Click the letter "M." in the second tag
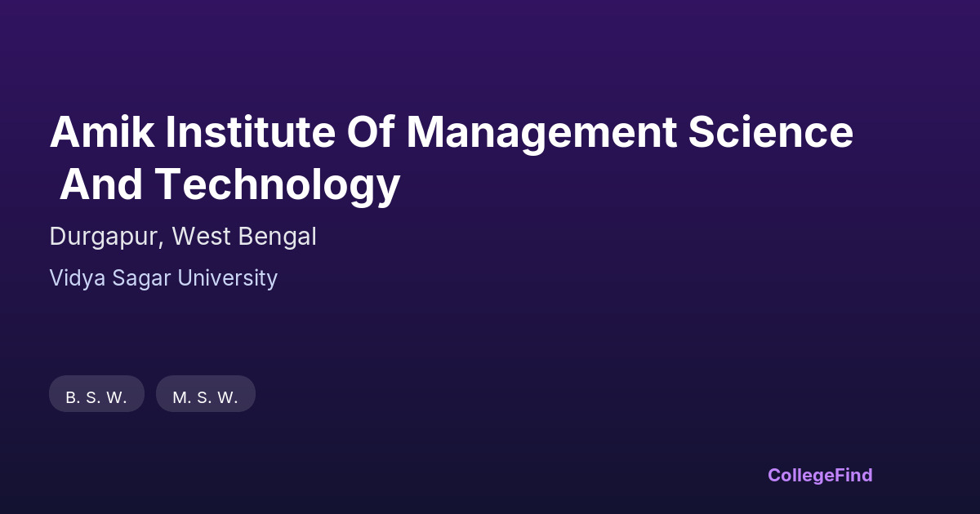Image resolution: width=980 pixels, height=514 pixels. tap(180, 397)
